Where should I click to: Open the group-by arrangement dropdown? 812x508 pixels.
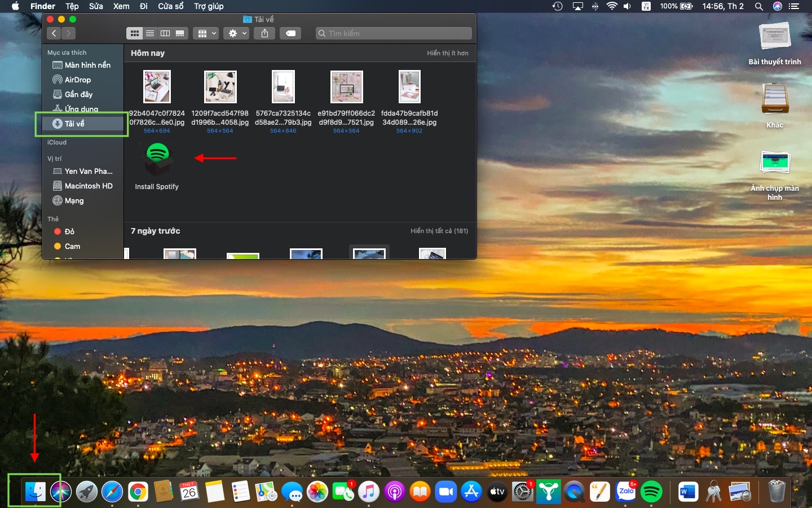point(206,33)
